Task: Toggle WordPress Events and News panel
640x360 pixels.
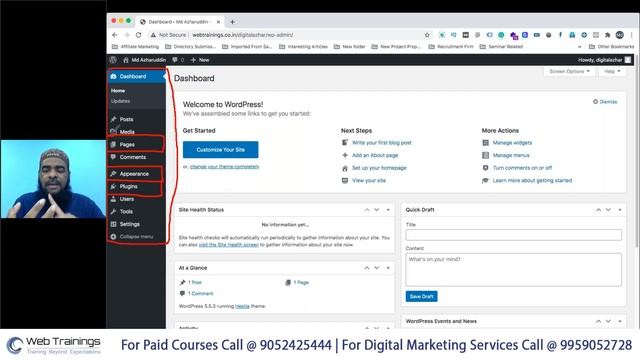Action: (620, 321)
